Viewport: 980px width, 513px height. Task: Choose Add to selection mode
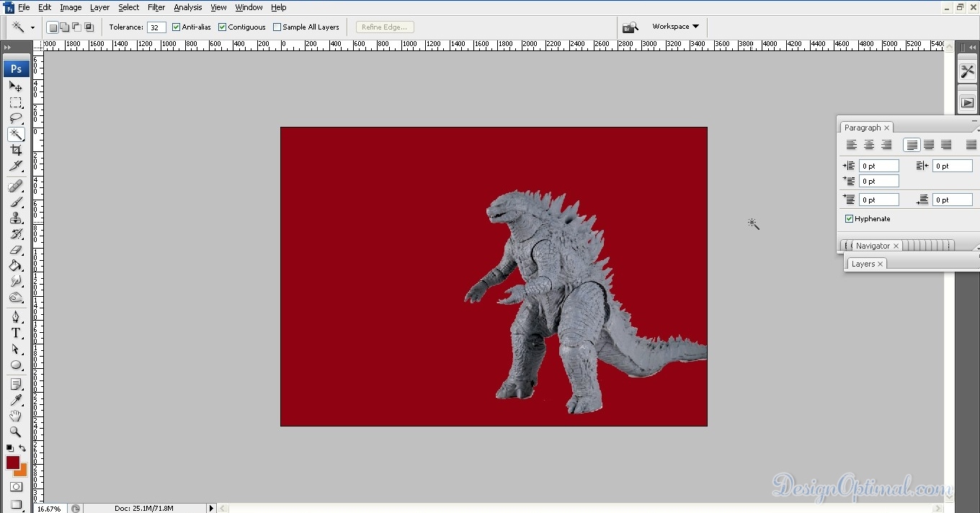(65, 27)
